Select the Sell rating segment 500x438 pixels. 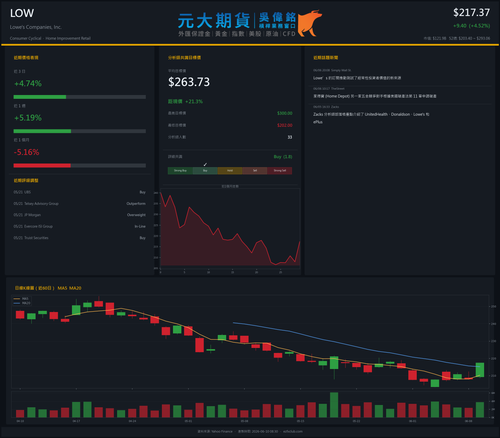coord(255,171)
